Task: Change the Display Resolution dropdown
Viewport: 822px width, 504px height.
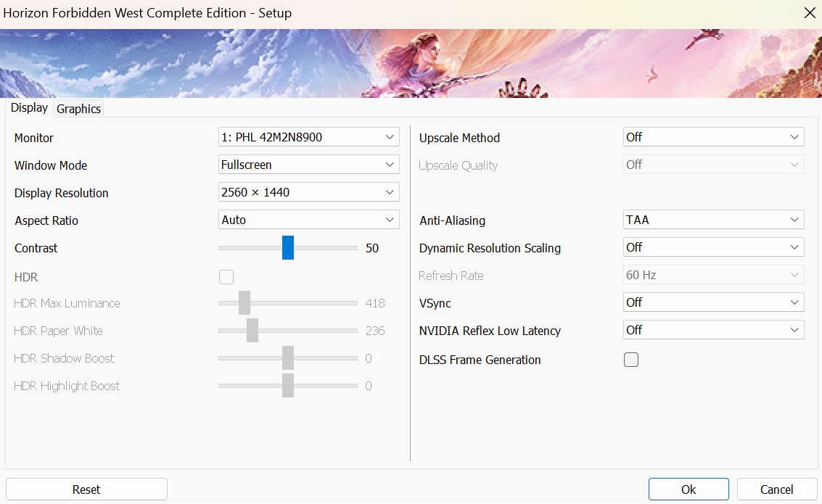Action: 308,192
